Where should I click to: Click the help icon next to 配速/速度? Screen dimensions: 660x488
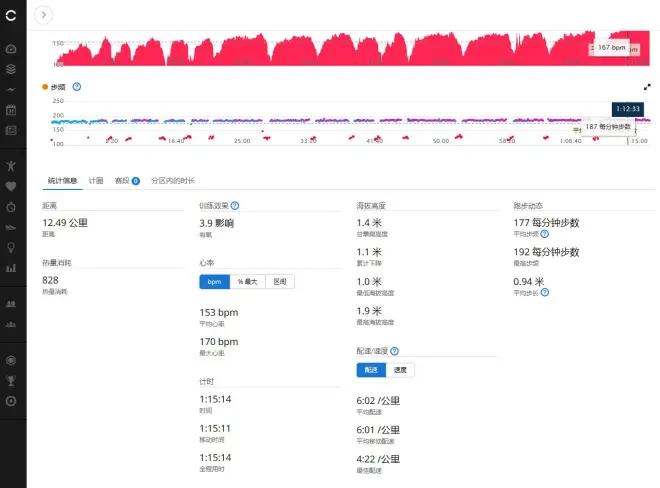click(395, 352)
